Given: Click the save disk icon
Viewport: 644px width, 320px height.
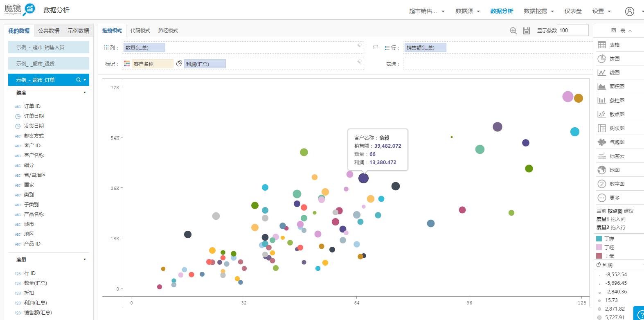Looking at the screenshot, I should pyautogui.click(x=527, y=31).
